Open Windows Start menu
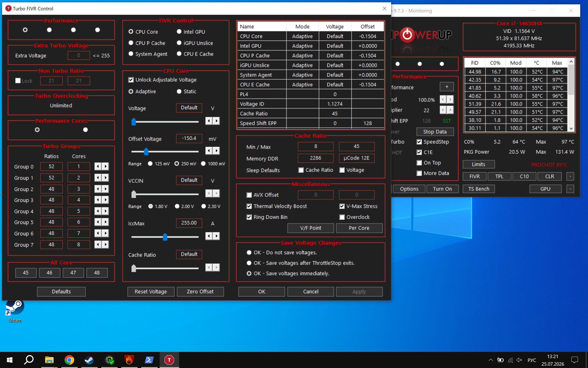This screenshot has width=588, height=368. point(10,360)
